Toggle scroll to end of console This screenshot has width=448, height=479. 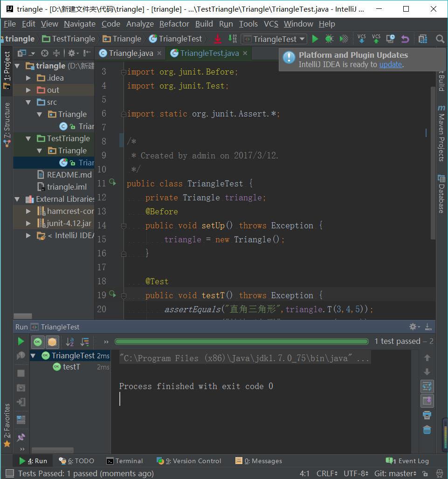click(427, 401)
